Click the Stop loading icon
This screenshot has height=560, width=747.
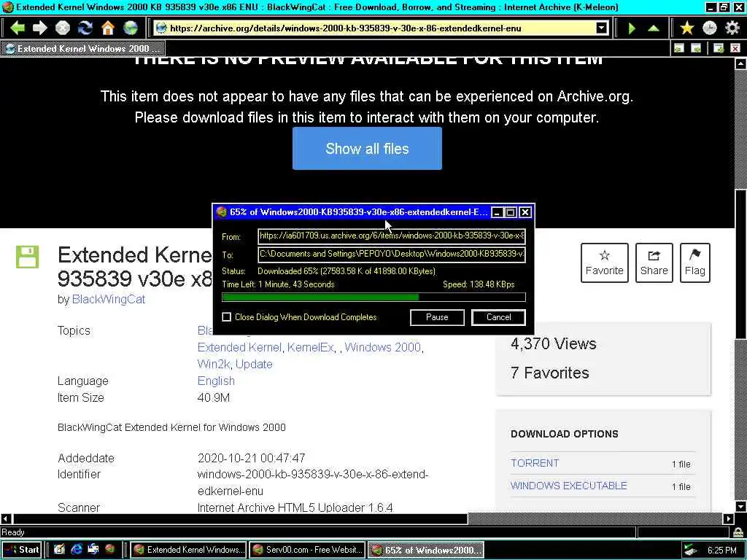coord(63,28)
